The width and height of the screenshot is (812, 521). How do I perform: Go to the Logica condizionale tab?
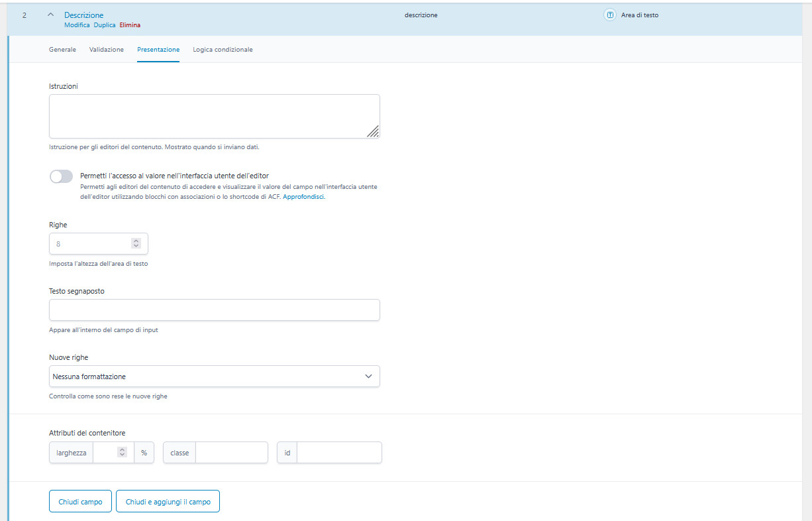pos(223,50)
